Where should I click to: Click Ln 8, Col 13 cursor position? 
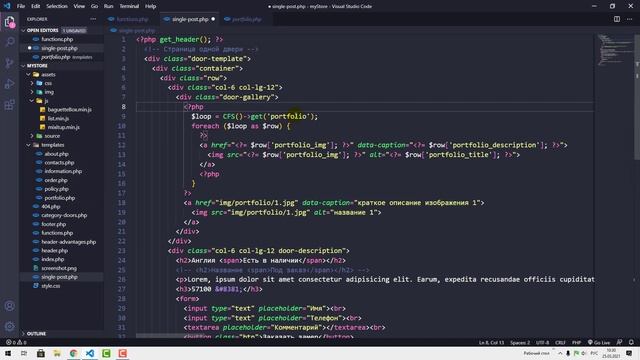point(491,342)
